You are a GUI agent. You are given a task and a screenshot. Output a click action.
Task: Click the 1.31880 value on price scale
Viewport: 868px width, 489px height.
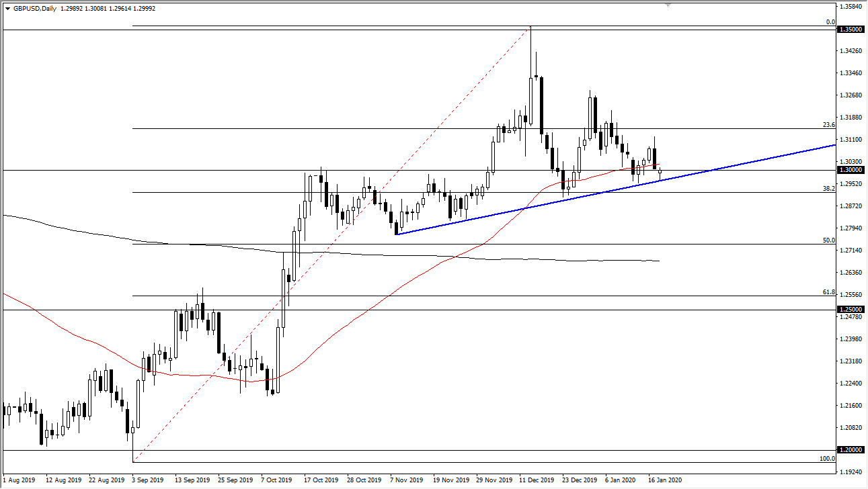[x=851, y=118]
